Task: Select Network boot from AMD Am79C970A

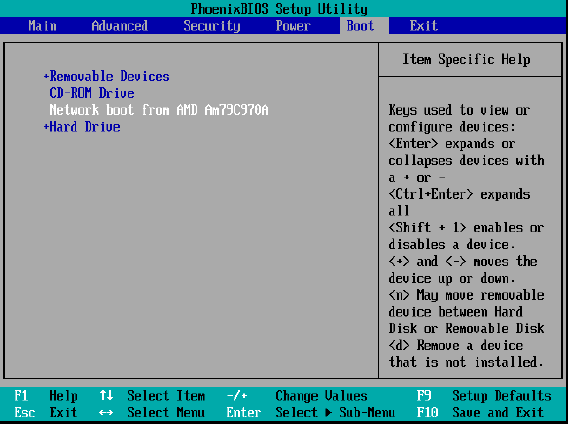Action: point(159,110)
